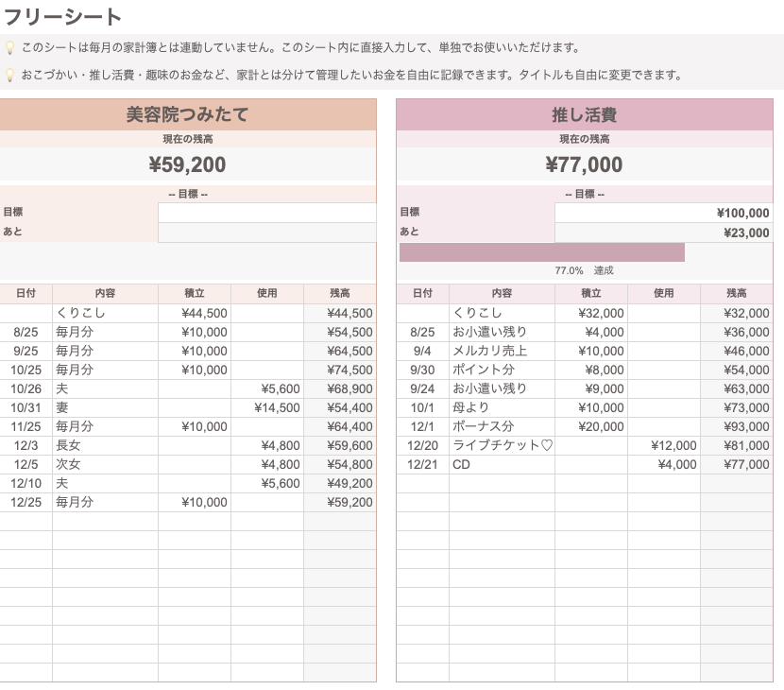The image size is (784, 690).
Task: Select the 次女 content cell
Action: coord(106,464)
